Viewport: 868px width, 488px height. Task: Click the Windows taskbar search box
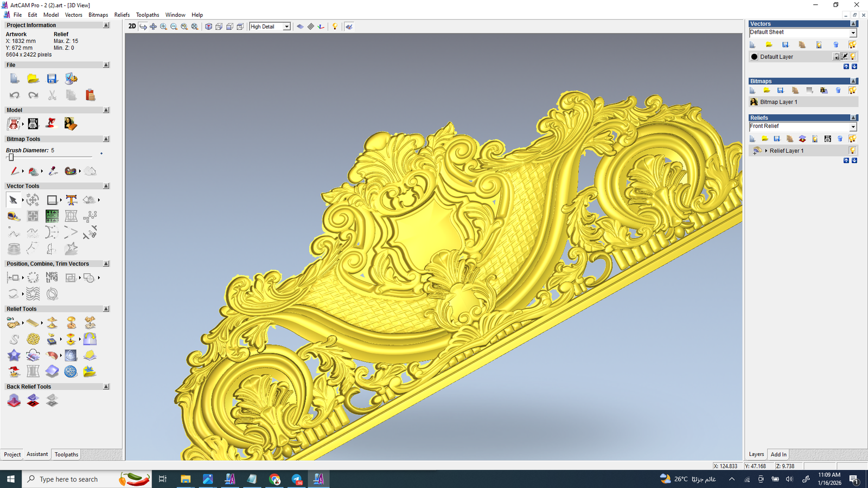[69, 479]
